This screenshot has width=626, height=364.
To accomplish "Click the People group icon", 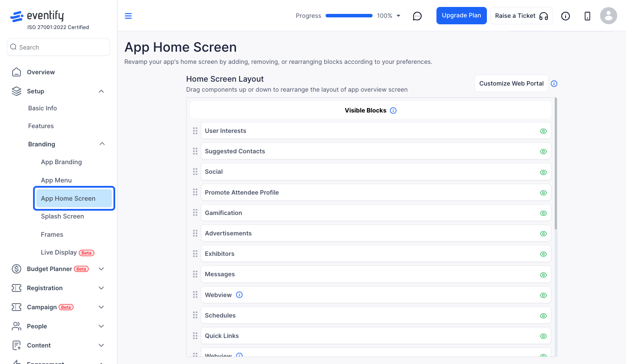I will click(x=17, y=326).
